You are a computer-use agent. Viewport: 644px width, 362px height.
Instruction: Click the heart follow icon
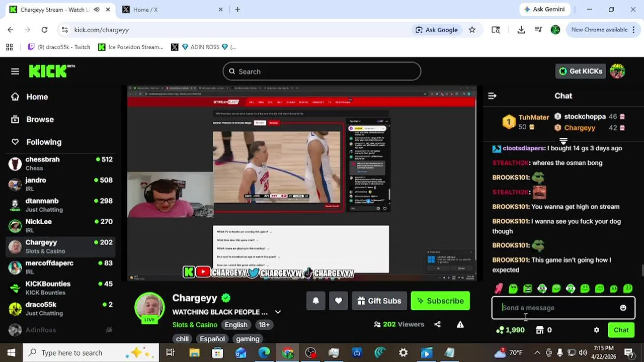[x=339, y=301]
